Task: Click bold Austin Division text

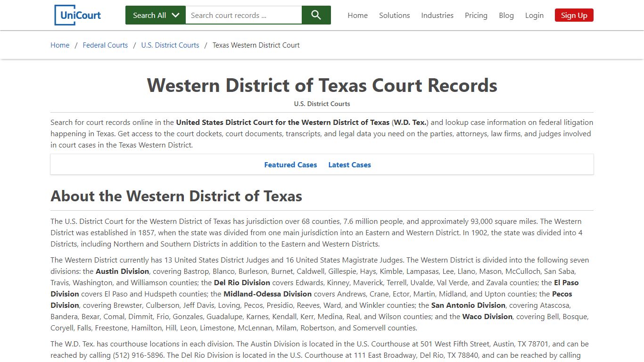Action: click(123, 271)
